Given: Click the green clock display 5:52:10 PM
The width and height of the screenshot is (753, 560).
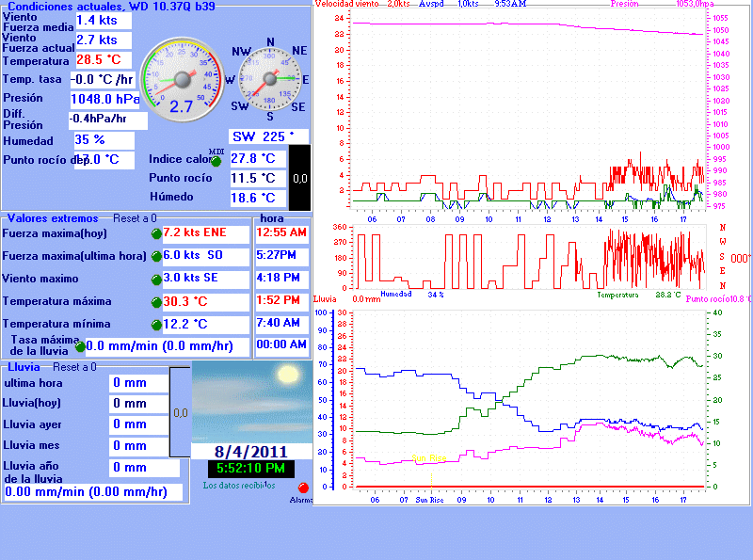Looking at the screenshot, I should pos(250,469).
